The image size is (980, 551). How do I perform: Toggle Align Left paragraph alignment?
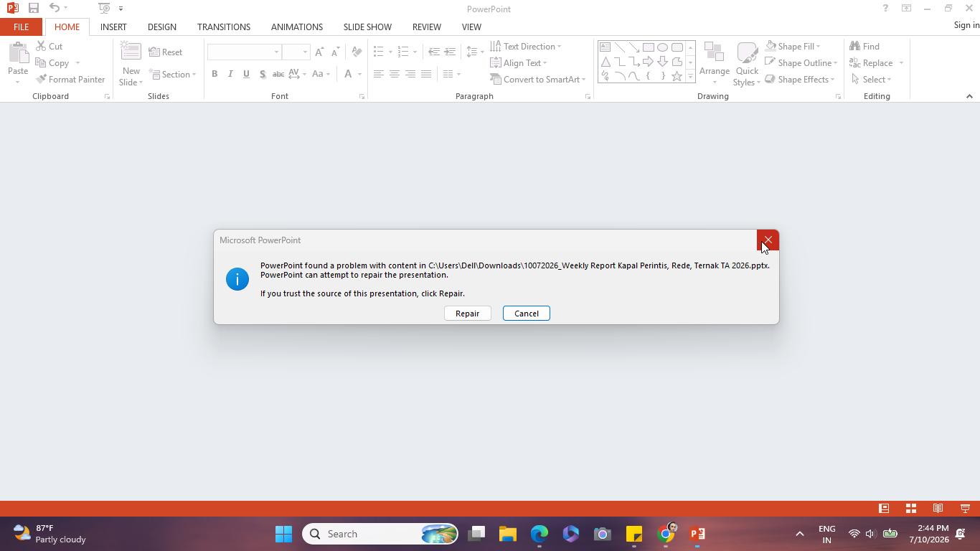[378, 74]
